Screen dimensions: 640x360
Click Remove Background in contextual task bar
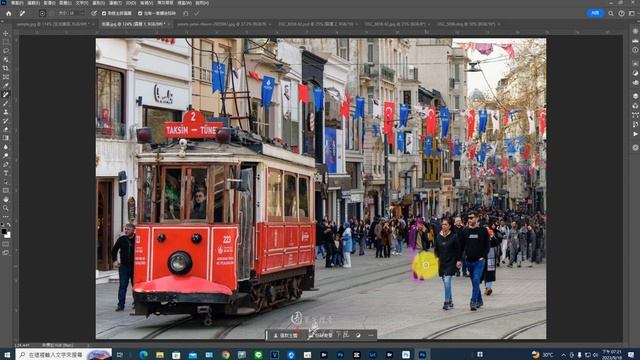point(321,336)
